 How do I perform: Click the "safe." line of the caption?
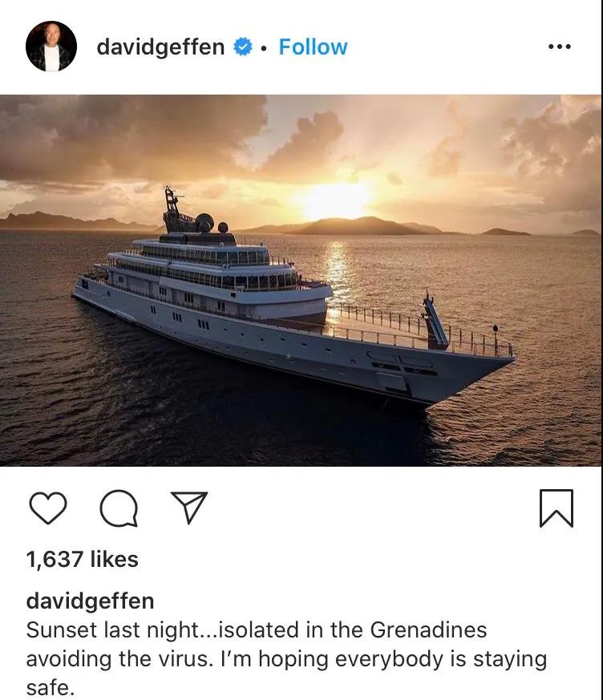tap(50, 687)
